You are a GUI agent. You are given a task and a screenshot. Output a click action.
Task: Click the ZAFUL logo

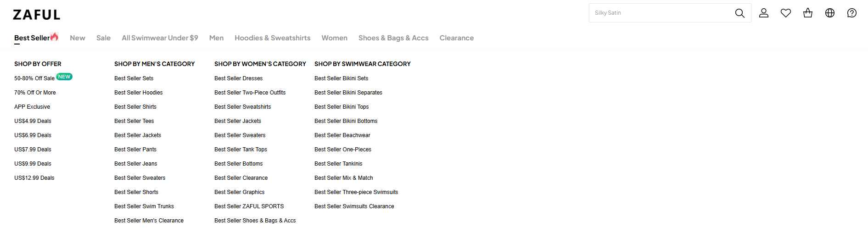[37, 15]
